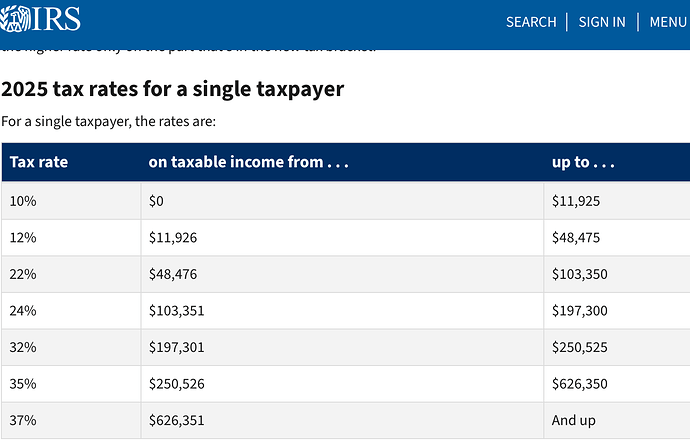The image size is (690, 440).
Task: Click the $48,475 upper limit cell
Action: pos(617,238)
